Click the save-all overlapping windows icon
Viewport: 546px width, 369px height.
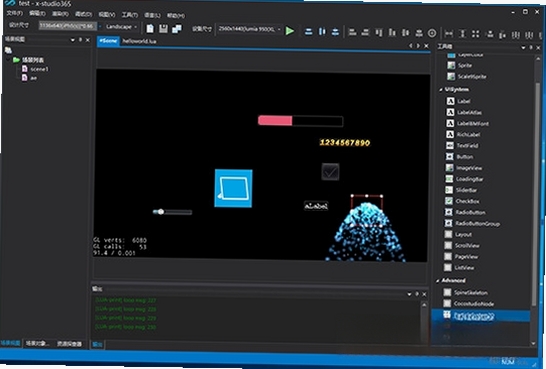click(177, 29)
